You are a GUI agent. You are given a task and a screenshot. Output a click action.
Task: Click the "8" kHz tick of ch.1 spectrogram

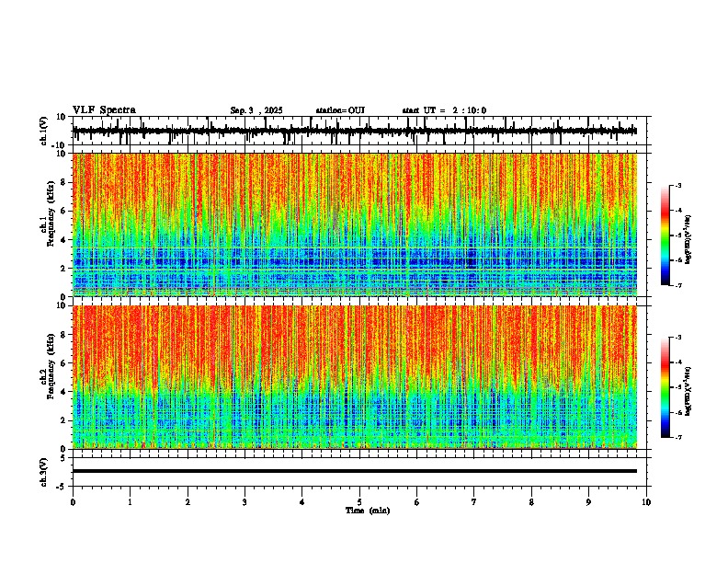pos(63,182)
